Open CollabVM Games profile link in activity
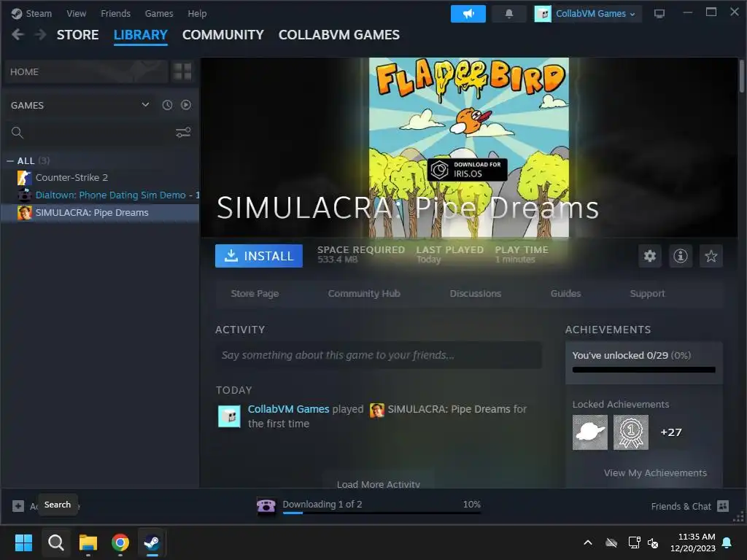 tap(288, 409)
